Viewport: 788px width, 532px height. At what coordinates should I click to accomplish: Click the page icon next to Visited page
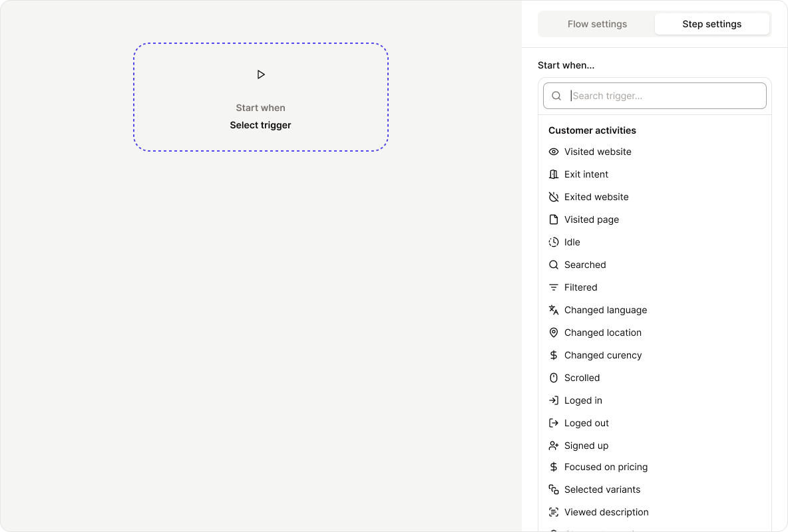point(554,219)
